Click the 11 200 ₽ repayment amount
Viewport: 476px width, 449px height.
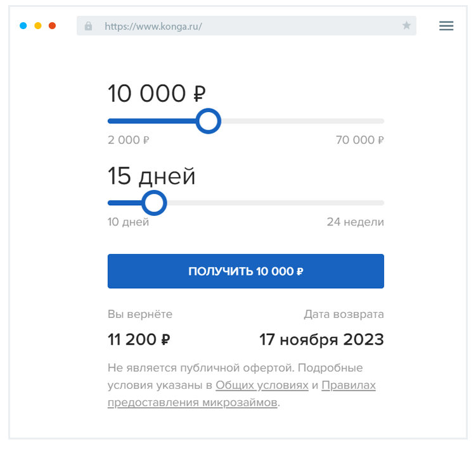pos(139,339)
